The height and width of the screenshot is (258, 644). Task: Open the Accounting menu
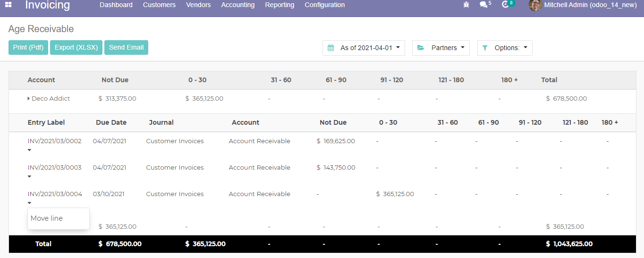point(238,5)
